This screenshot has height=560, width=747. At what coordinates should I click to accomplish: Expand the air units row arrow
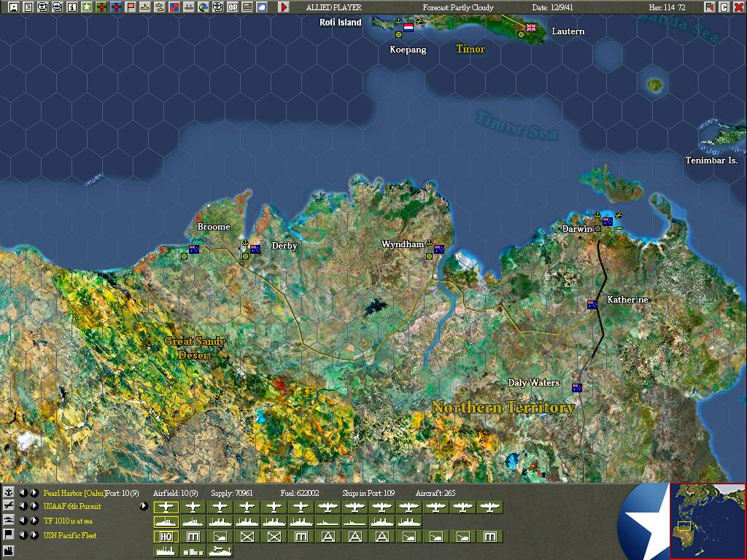pos(144,506)
